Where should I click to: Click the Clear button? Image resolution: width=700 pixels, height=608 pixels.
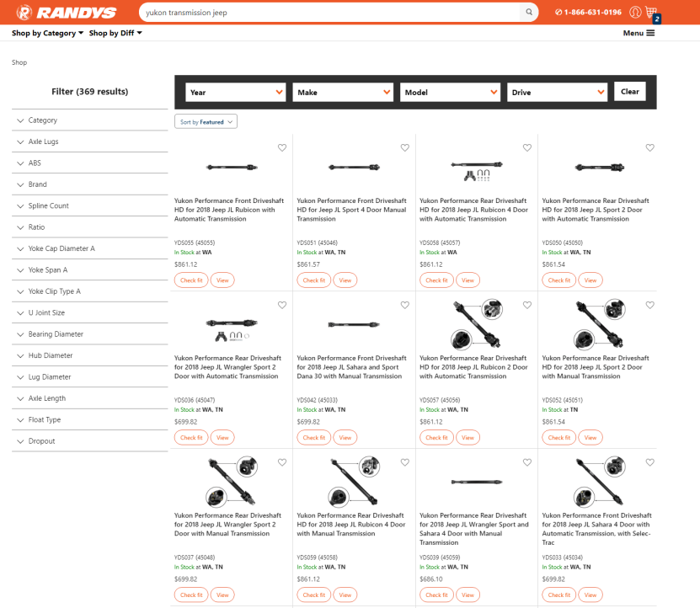630,92
